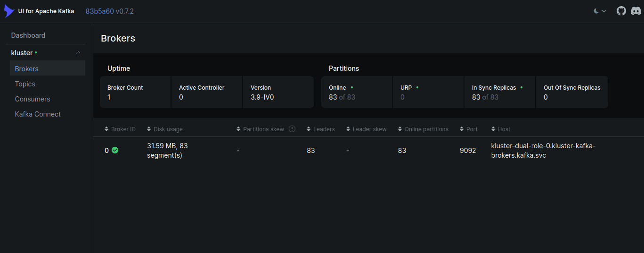
Task: Open broker 0 row details
Action: (107, 151)
